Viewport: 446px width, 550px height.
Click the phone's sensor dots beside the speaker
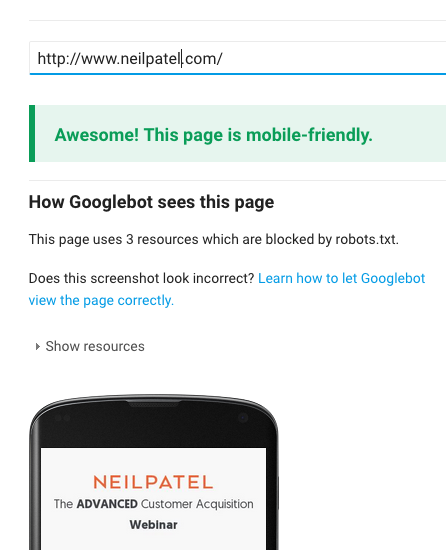click(x=63, y=418)
